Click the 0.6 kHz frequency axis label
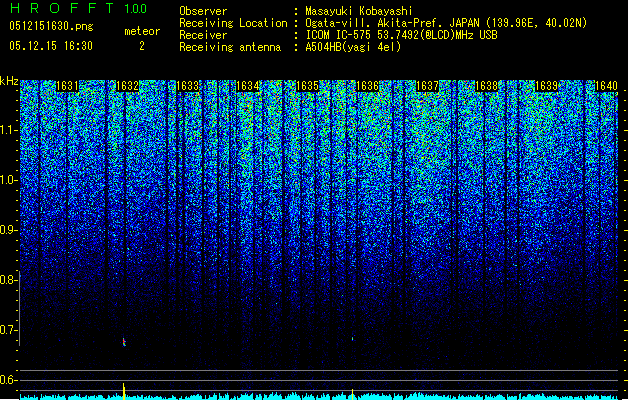Viewport: 629px width, 400px height. pyautogui.click(x=8, y=380)
